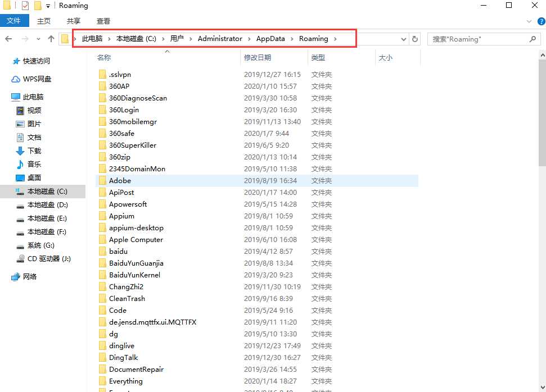Select the Everything folder icon
Viewport: 546px width, 392px height.
(x=102, y=381)
